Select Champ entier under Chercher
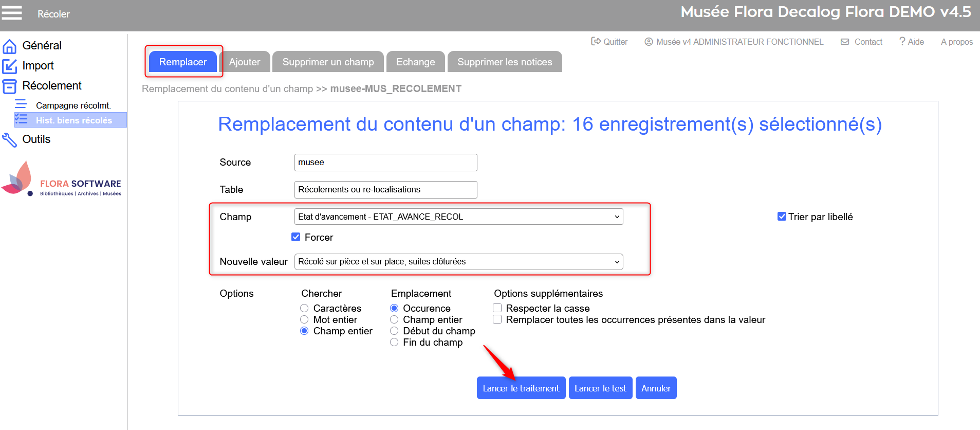The width and height of the screenshot is (980, 430). click(x=304, y=331)
